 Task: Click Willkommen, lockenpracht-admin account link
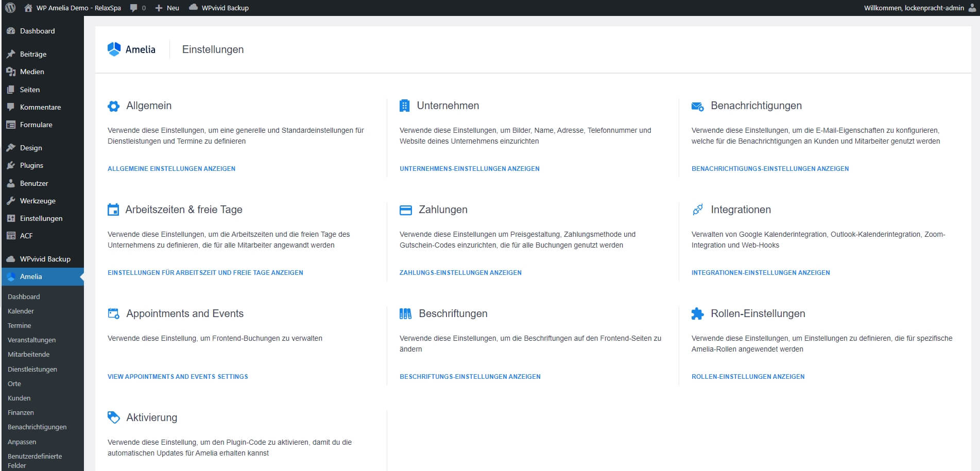coord(914,8)
